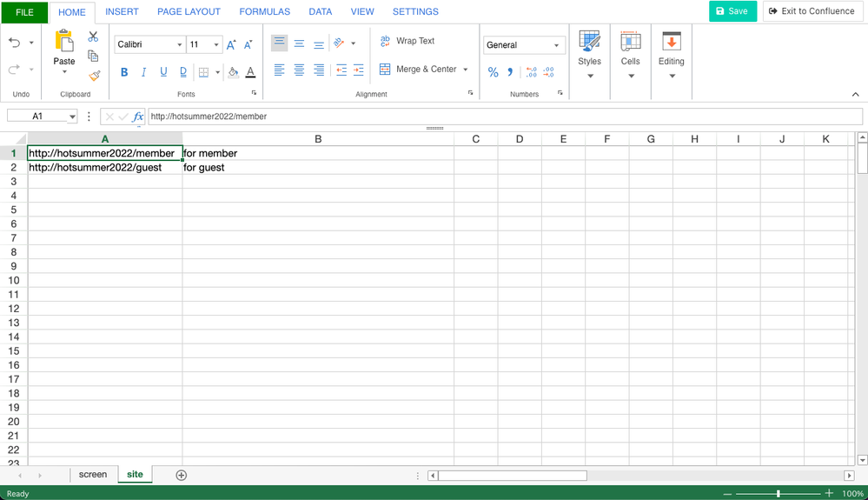The height and width of the screenshot is (500, 868).
Task: Open the Editing menu
Action: click(672, 55)
